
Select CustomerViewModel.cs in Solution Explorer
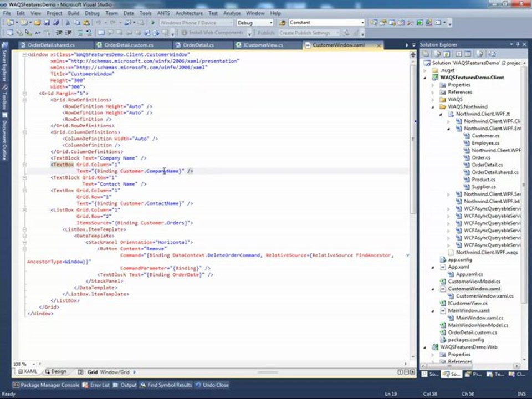pos(474,282)
